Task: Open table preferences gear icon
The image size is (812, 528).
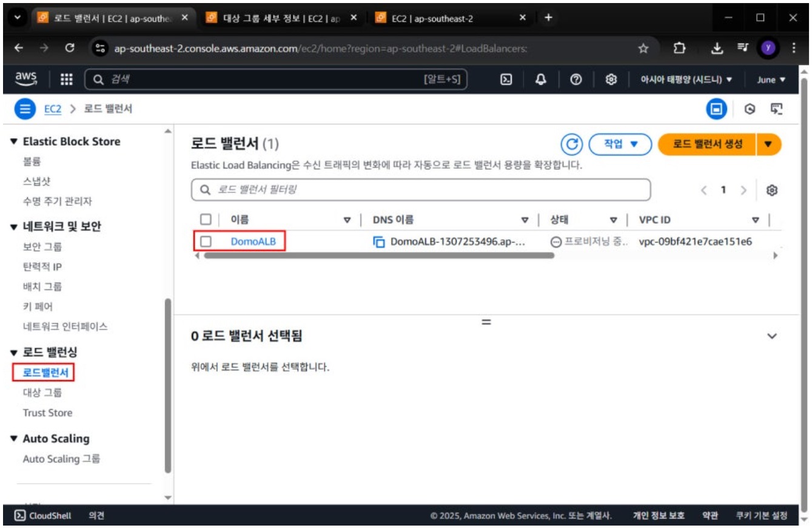Action: (771, 190)
